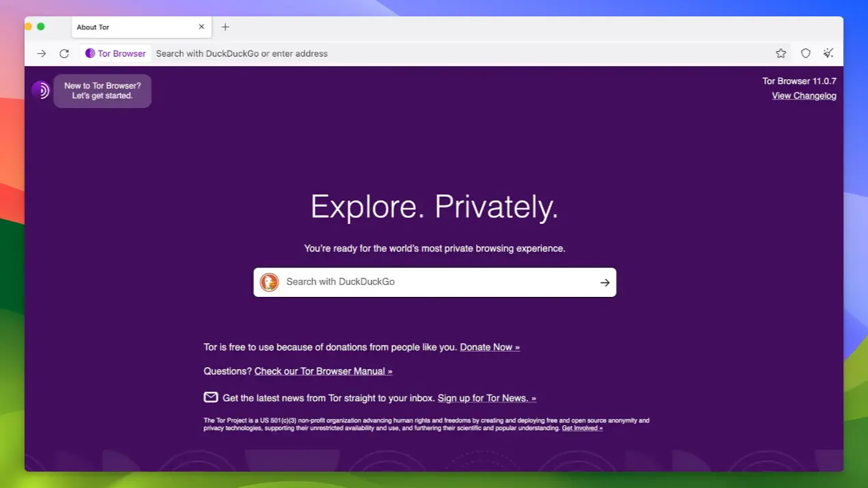Open a new tab with the plus button
The width and height of the screenshot is (868, 488).
[x=225, y=27]
